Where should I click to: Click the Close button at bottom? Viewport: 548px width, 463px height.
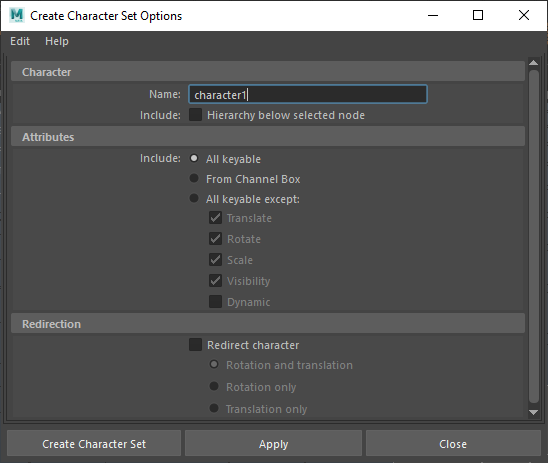[x=453, y=443]
